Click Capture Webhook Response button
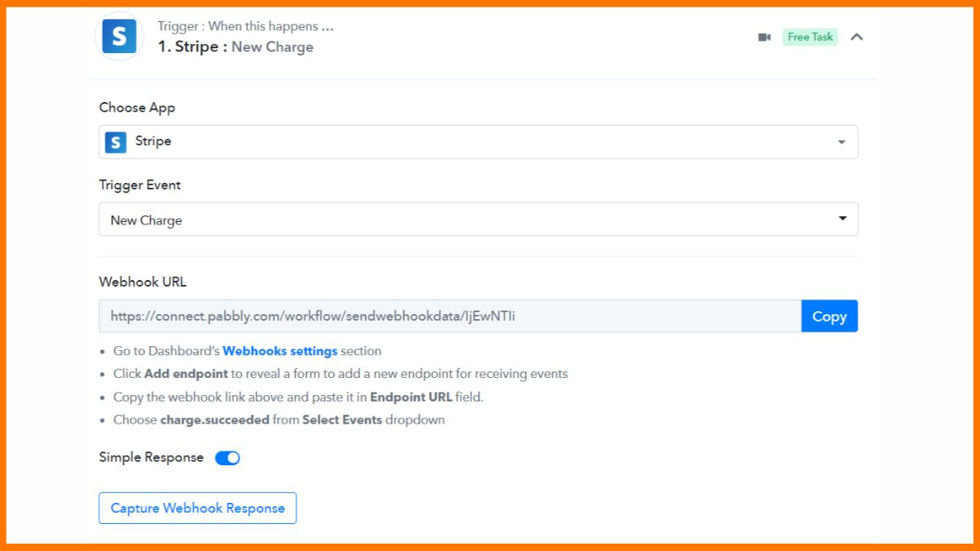This screenshot has width=980, height=551. (x=198, y=508)
